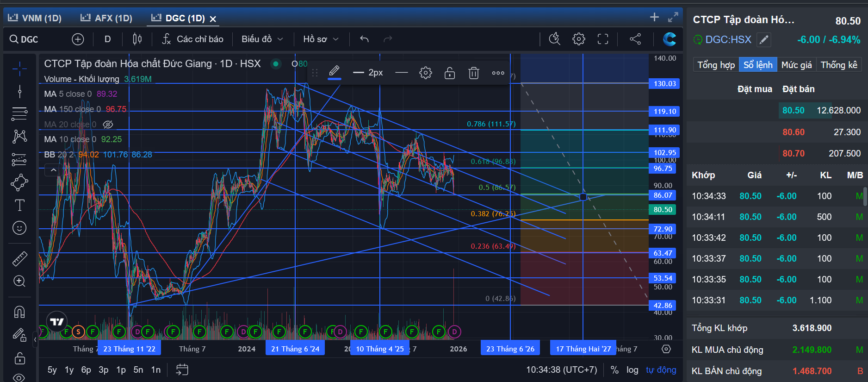868x382 pixels.
Task: Set the time range to 3p
Action: click(x=104, y=369)
